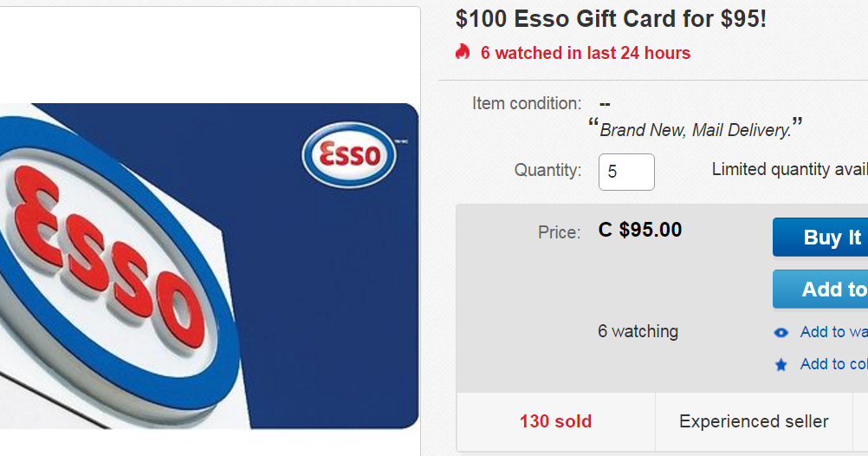Open the Add to collection link
The height and width of the screenshot is (456, 868).
coord(833,364)
